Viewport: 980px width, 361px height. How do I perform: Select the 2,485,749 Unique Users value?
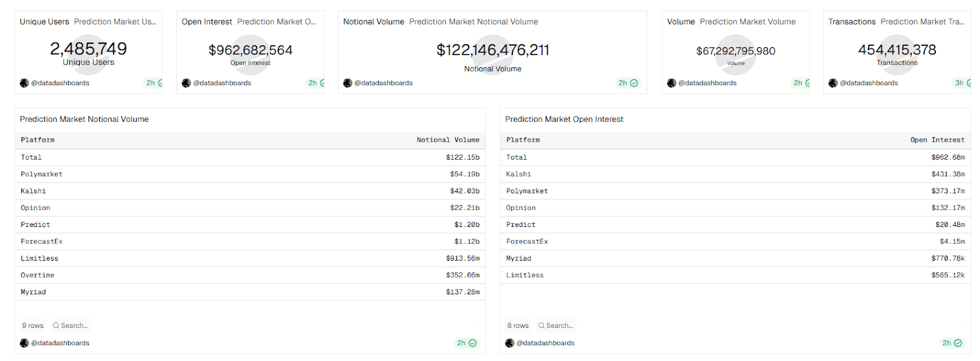click(x=88, y=48)
